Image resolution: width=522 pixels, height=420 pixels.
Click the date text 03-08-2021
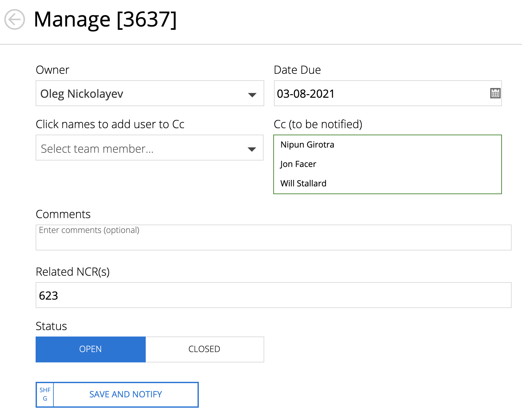[305, 94]
